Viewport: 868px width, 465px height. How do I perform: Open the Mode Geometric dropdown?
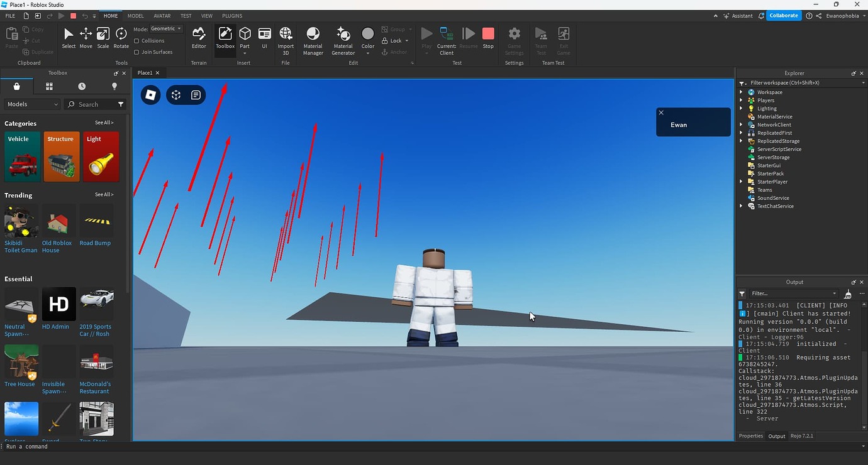pos(166,29)
